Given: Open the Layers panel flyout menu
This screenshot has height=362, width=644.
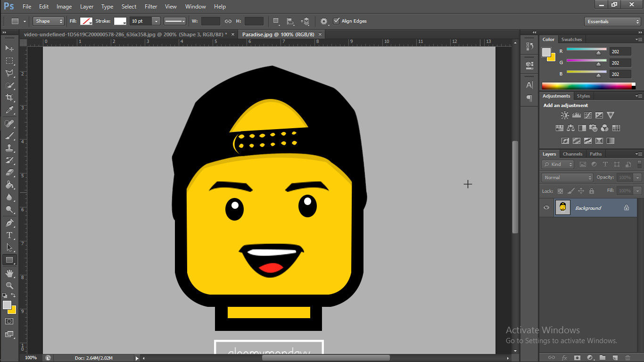Looking at the screenshot, I should click(x=639, y=154).
